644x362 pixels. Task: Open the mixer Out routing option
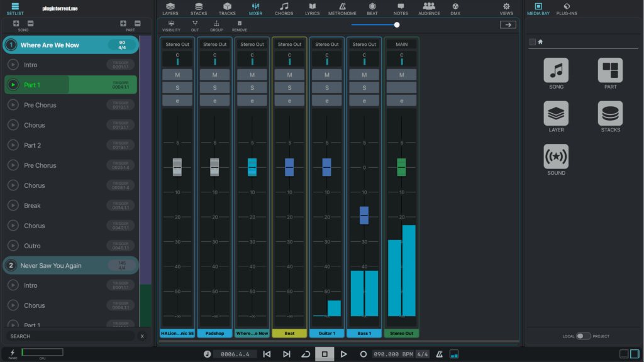coord(195,26)
